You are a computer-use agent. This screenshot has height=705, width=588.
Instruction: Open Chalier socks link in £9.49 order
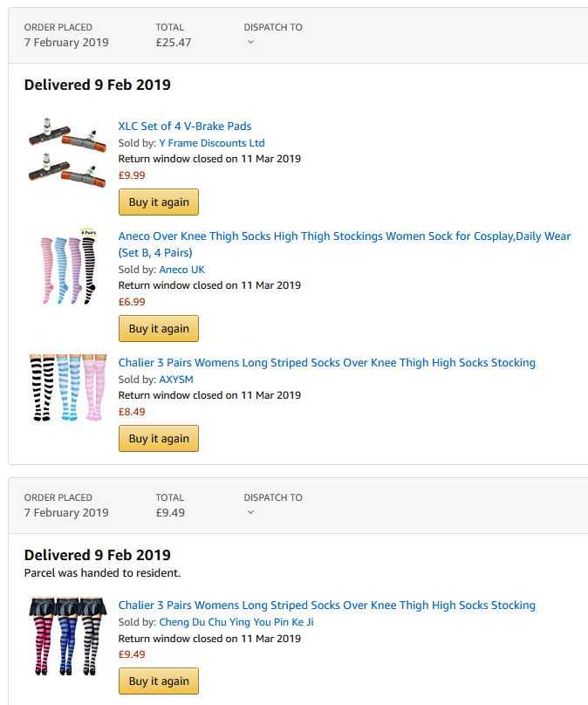[x=327, y=606]
